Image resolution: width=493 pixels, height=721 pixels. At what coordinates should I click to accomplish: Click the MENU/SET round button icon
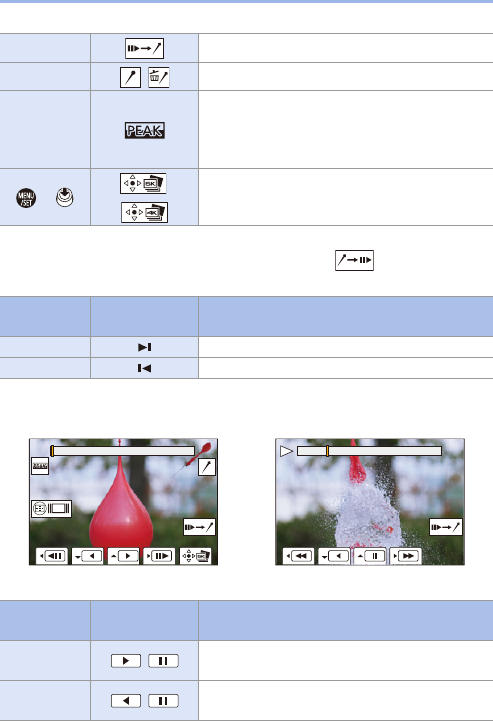26,198
